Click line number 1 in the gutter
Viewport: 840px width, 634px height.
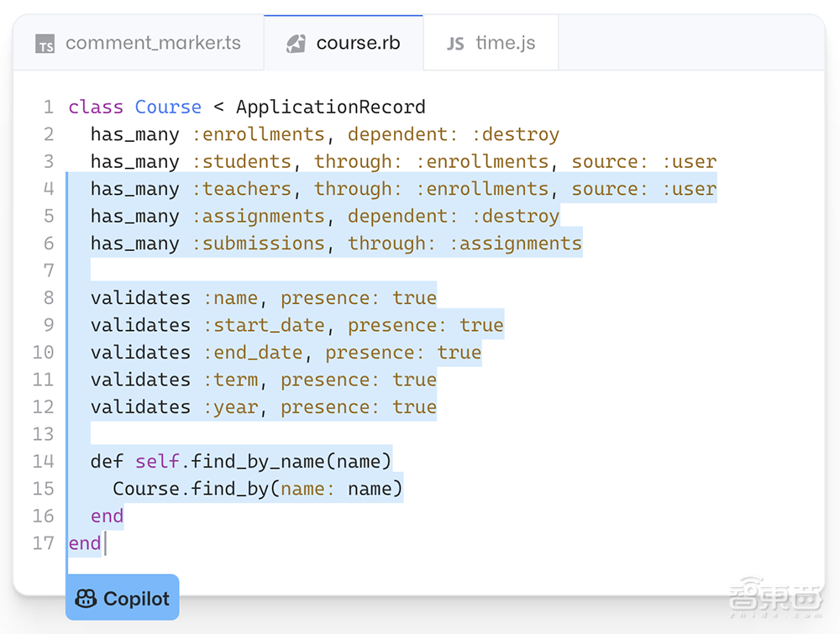(48, 107)
